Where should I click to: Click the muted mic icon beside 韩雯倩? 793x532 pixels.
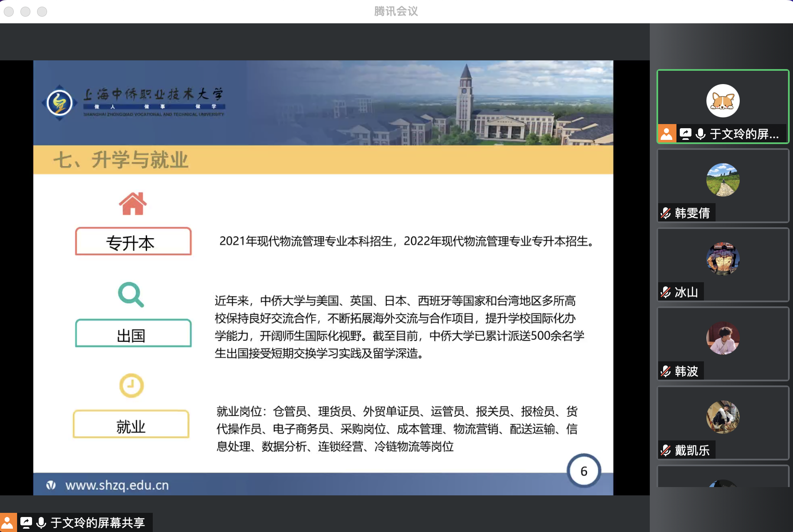[x=666, y=213]
